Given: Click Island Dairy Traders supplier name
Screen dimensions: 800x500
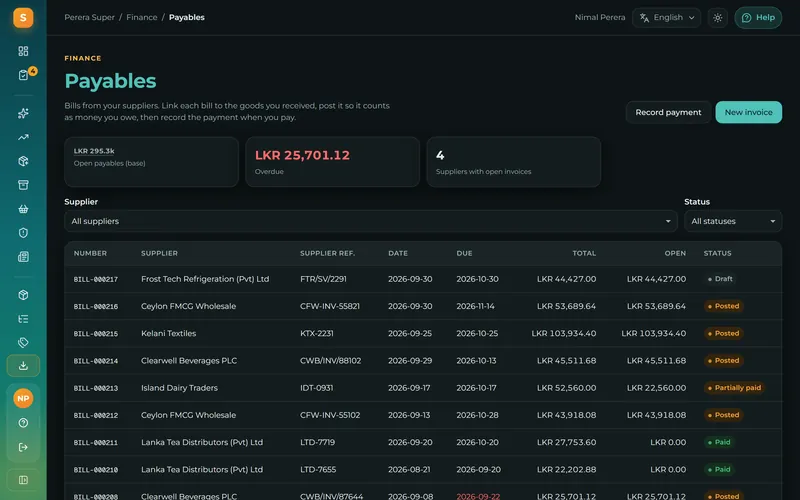Looking at the screenshot, I should [179, 388].
